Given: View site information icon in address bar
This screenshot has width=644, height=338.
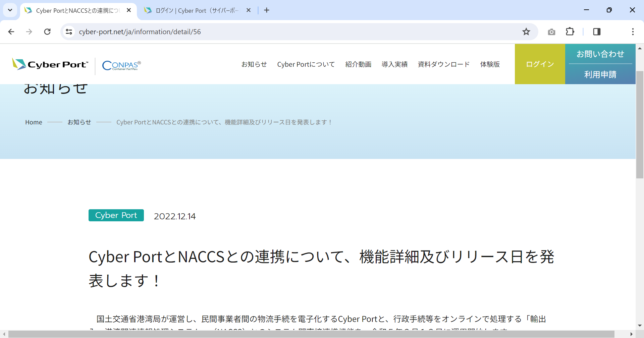Looking at the screenshot, I should 69,32.
